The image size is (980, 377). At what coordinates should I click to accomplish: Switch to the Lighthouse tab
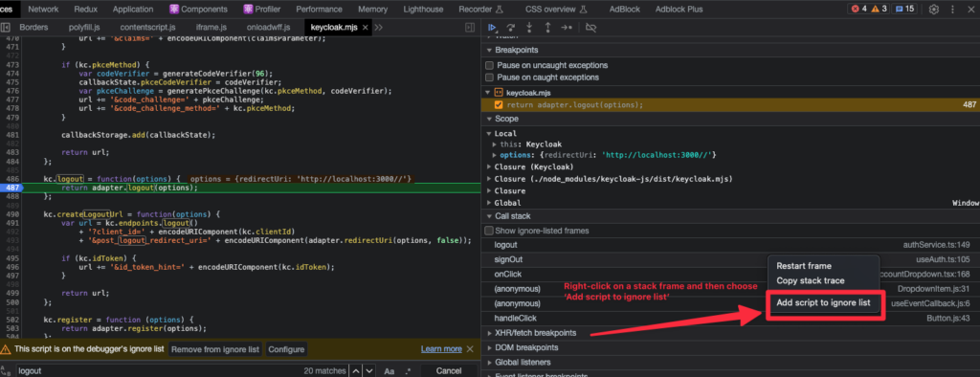point(423,9)
